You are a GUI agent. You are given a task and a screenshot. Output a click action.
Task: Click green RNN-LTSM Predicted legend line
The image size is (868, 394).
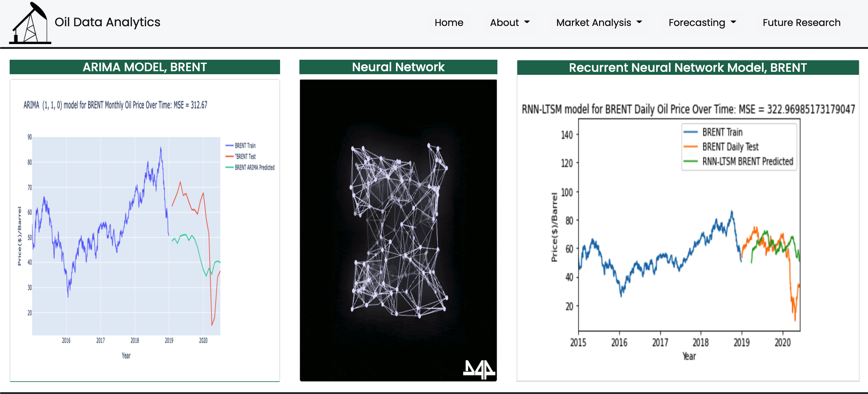point(690,161)
